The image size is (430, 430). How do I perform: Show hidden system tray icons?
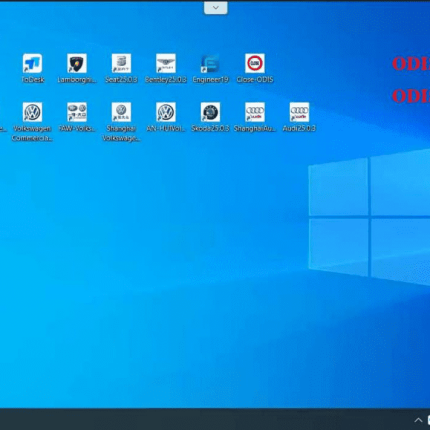(418, 420)
